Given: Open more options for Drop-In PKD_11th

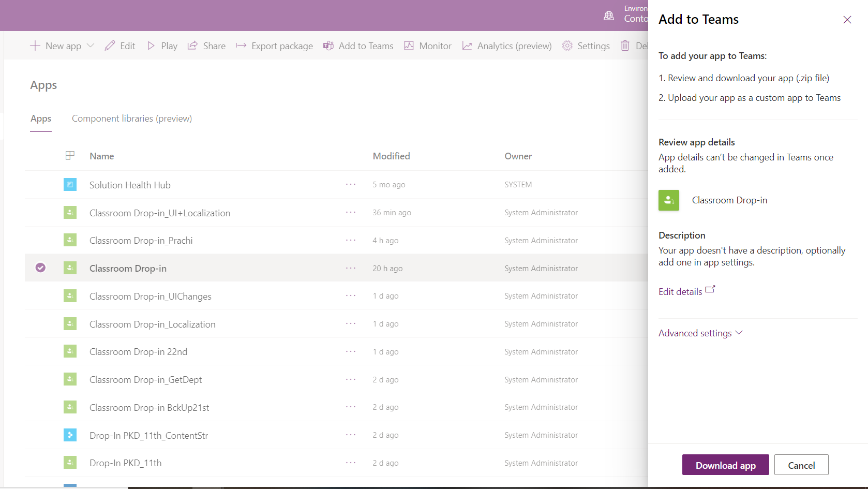Looking at the screenshot, I should point(351,463).
